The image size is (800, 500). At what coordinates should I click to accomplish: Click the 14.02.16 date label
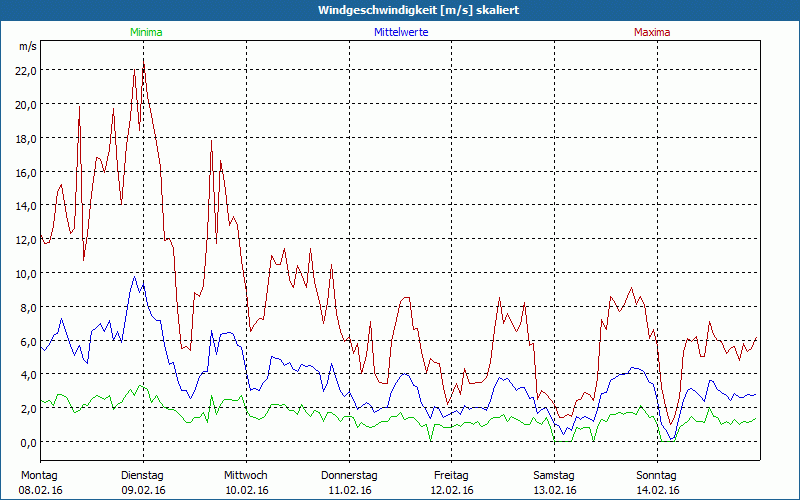tap(657, 490)
